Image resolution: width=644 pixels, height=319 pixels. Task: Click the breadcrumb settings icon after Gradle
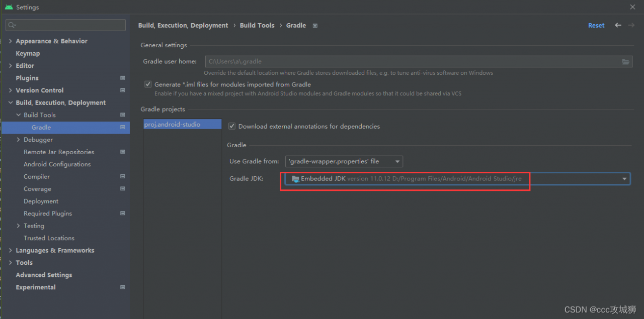(315, 26)
